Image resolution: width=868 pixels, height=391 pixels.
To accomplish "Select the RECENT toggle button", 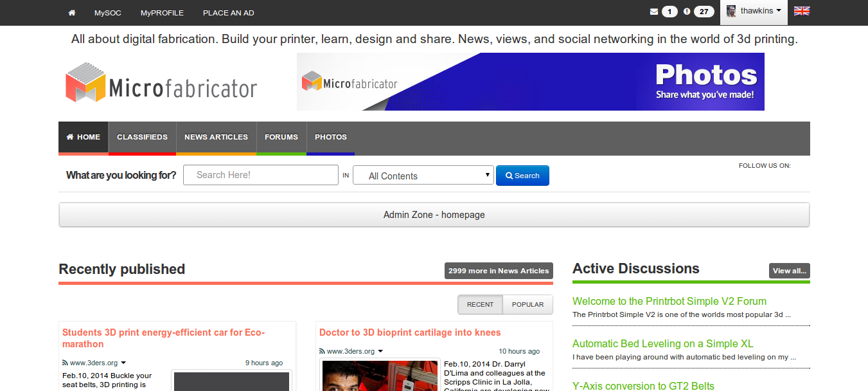I will [x=481, y=305].
